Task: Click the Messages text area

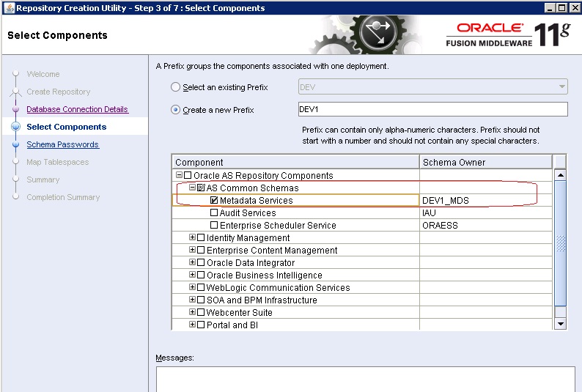Action: (x=366, y=379)
